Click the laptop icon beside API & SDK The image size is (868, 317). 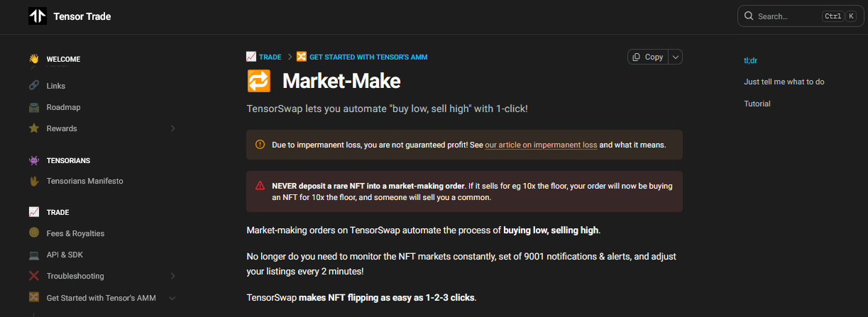coord(33,255)
